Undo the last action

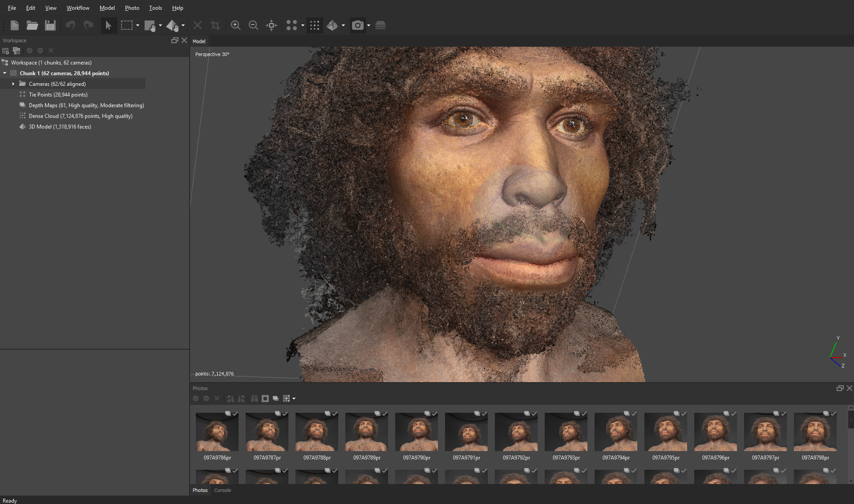pyautogui.click(x=70, y=25)
